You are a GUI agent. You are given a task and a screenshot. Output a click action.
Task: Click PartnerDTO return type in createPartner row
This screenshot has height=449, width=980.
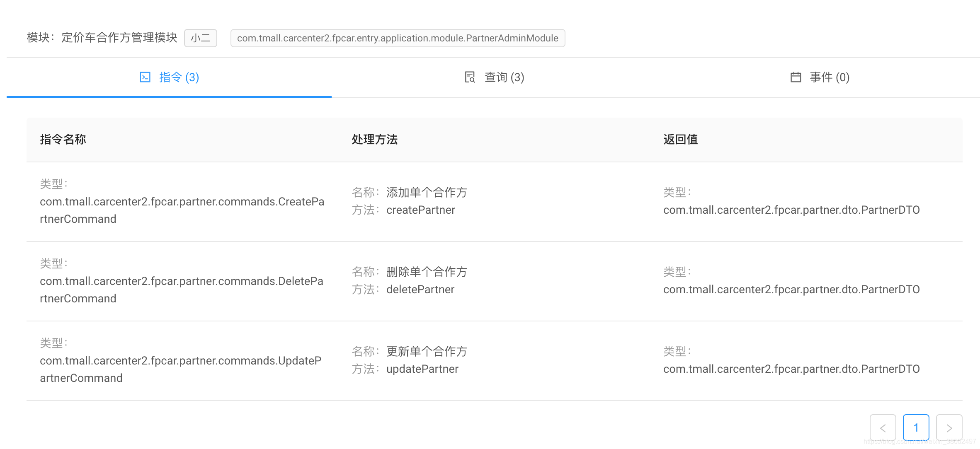pyautogui.click(x=791, y=210)
